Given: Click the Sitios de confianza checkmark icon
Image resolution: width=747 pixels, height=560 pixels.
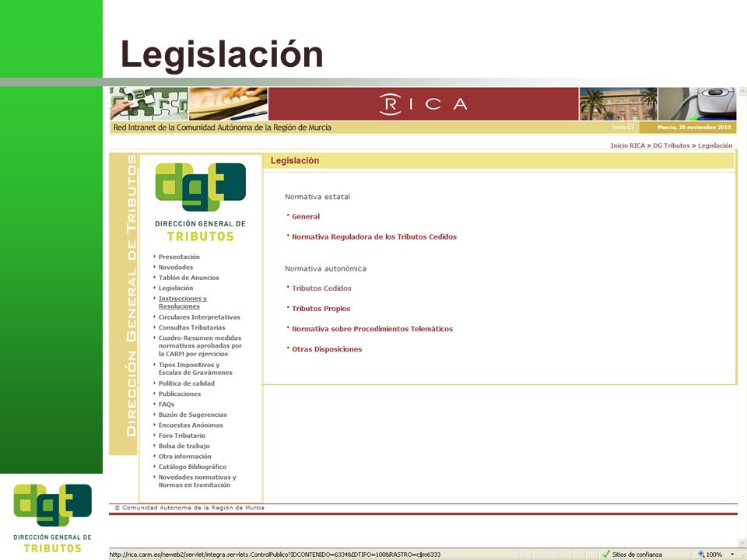Looking at the screenshot, I should pyautogui.click(x=606, y=555).
